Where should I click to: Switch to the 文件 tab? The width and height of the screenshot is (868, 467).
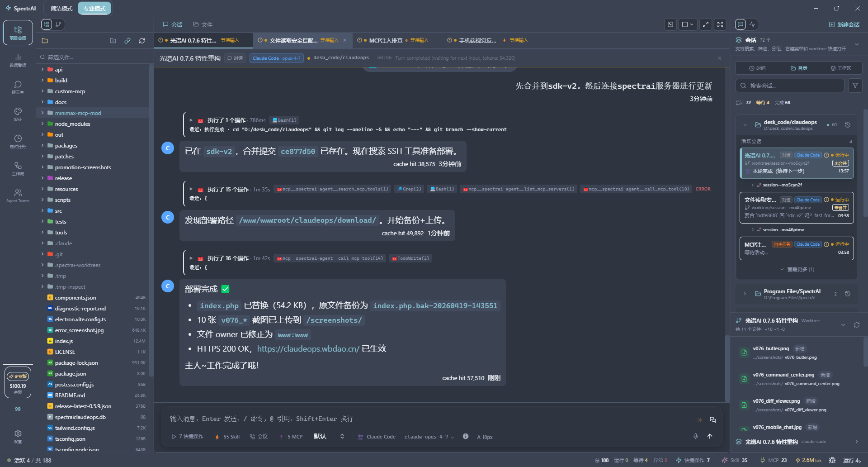(x=203, y=24)
